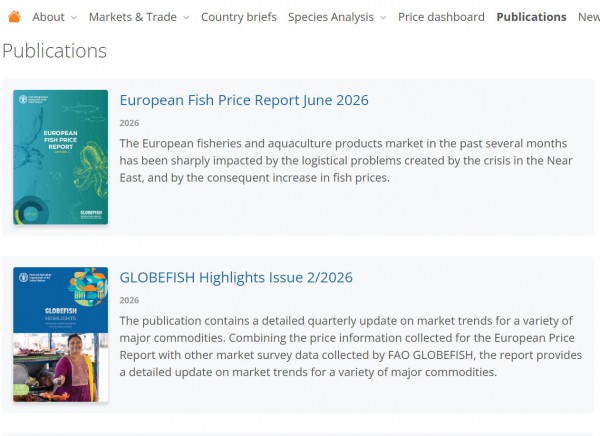Click the FAO logo on European report cover
The image size is (600, 436).
pyautogui.click(x=23, y=100)
